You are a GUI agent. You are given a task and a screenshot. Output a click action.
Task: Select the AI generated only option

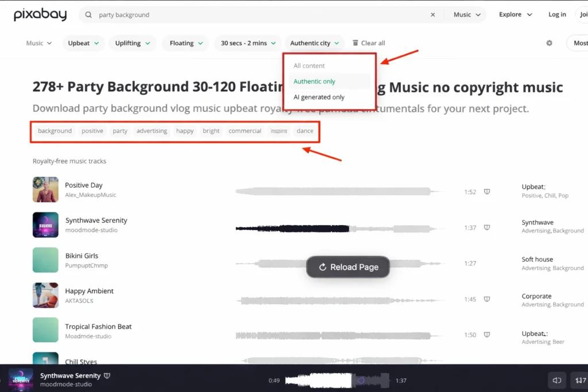319,96
